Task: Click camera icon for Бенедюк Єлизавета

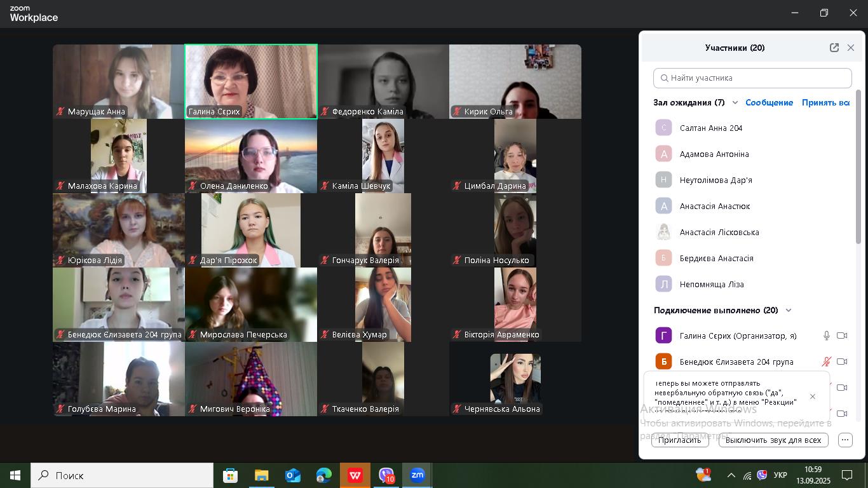Action: click(842, 362)
